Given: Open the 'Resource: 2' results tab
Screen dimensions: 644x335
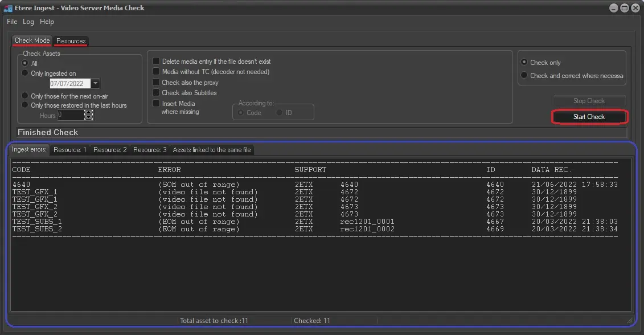Looking at the screenshot, I should pos(110,150).
